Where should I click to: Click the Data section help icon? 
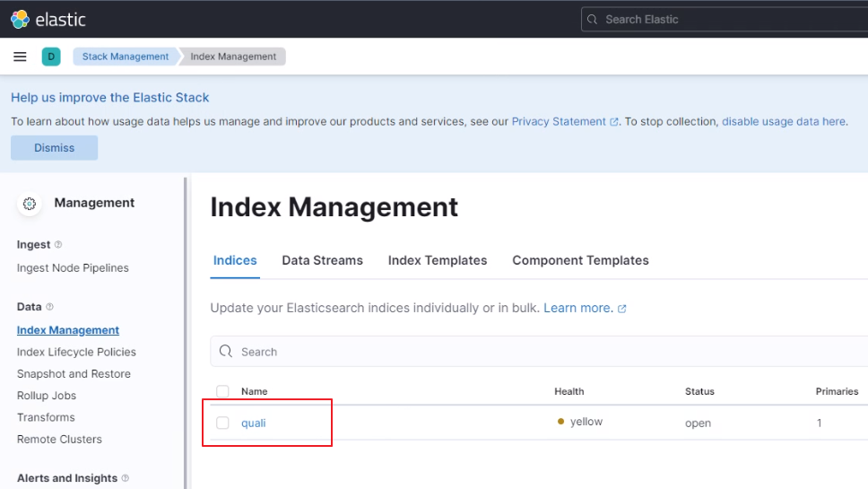(x=50, y=307)
